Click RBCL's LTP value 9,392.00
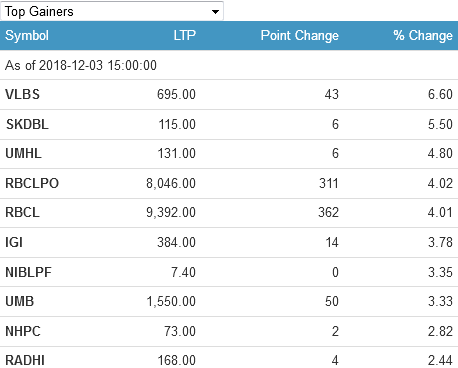Image resolution: width=458 pixels, height=368 pixels. pos(171,212)
